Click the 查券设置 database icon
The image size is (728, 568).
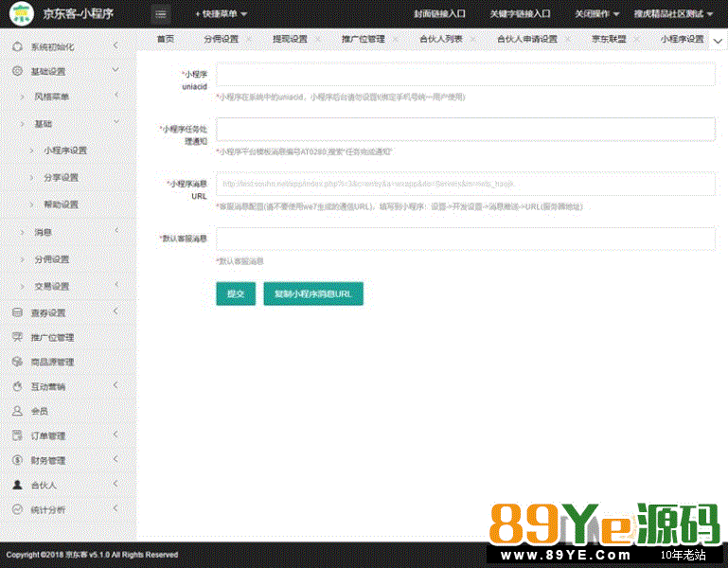tap(17, 312)
